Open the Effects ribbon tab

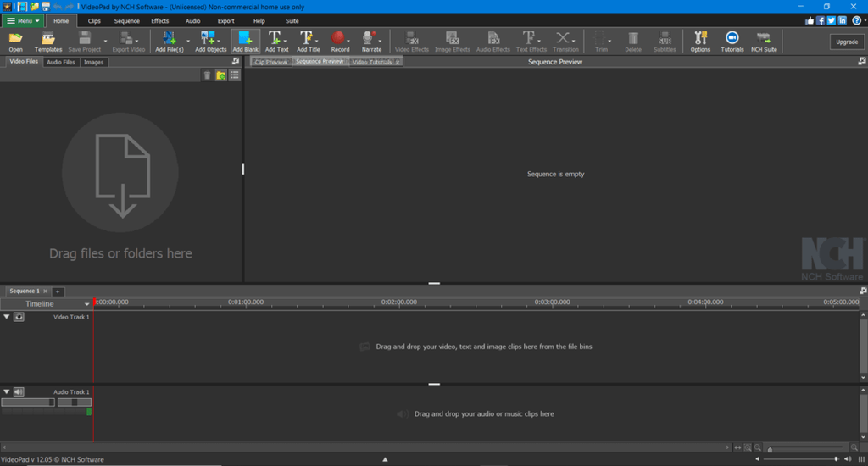[160, 21]
